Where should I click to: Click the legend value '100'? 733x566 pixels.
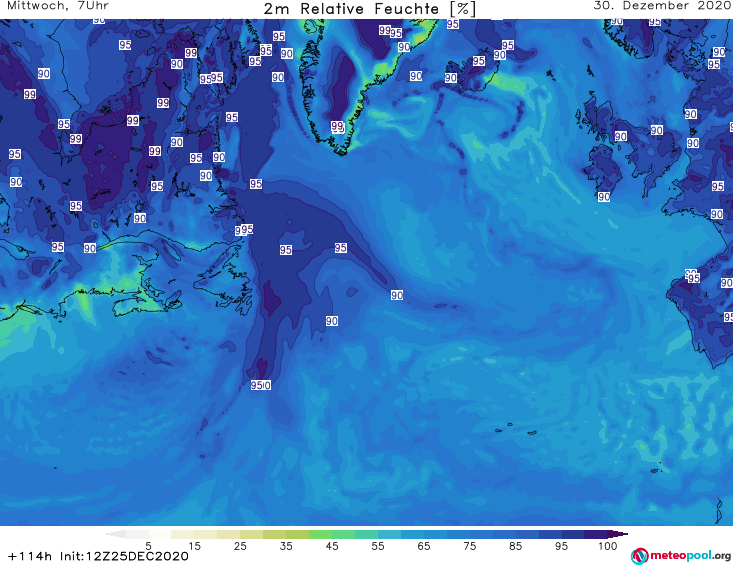coord(607,546)
